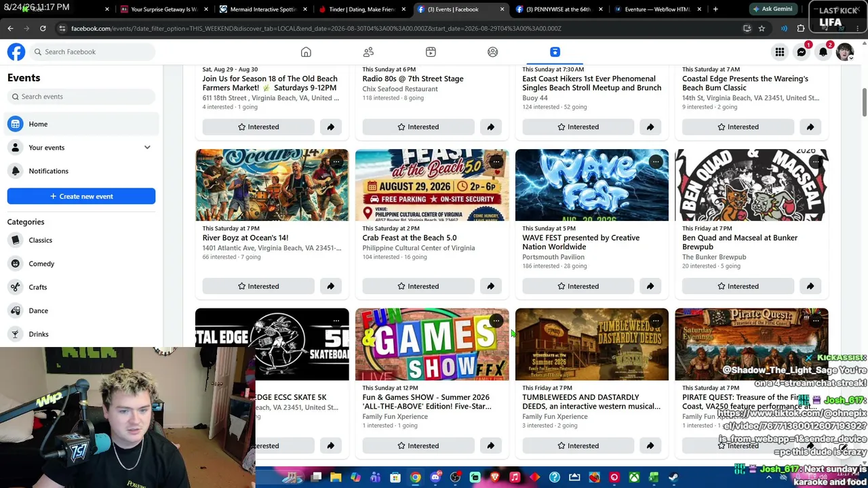Open more options on WAVE FEST event image
868x488 pixels.
coord(656,161)
